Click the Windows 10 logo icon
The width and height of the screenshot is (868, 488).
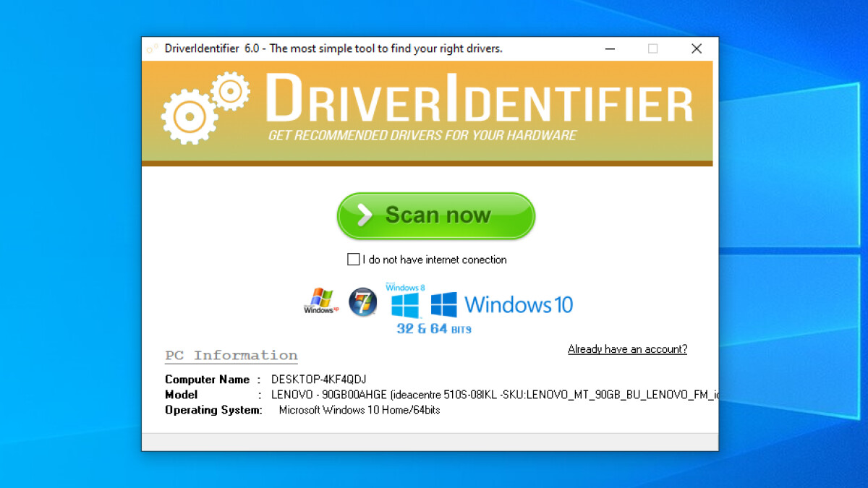tap(502, 304)
